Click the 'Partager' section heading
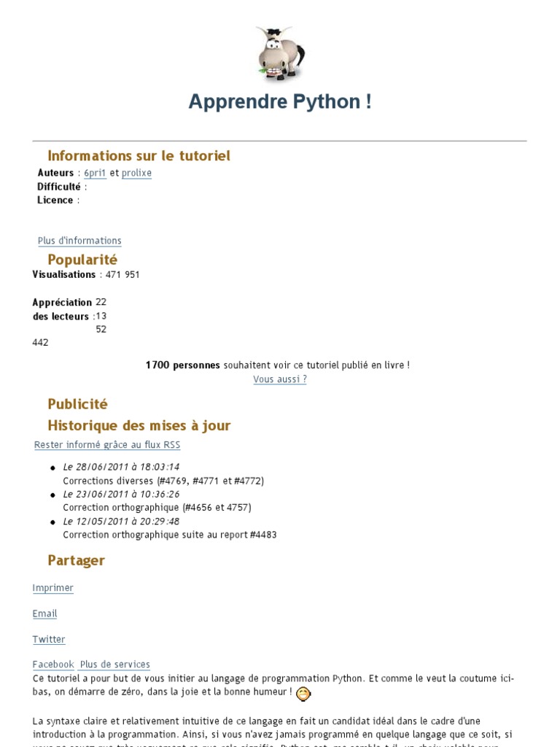The image size is (560, 747). [x=76, y=560]
